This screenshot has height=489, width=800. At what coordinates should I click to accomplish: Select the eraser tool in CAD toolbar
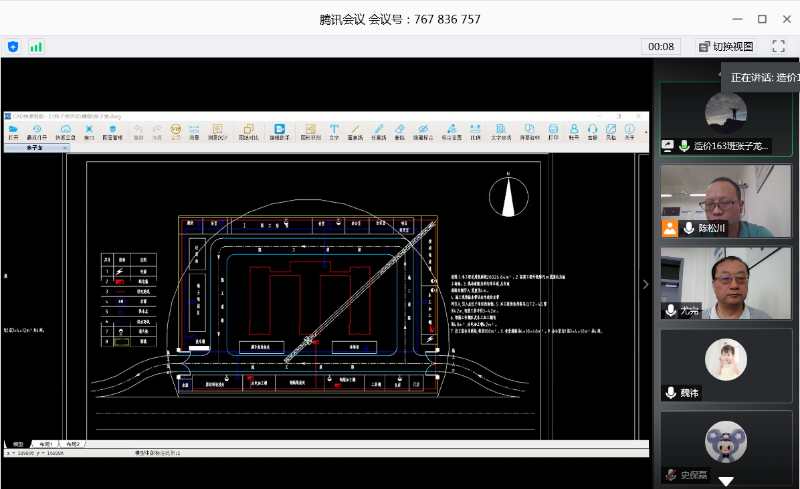(x=399, y=131)
